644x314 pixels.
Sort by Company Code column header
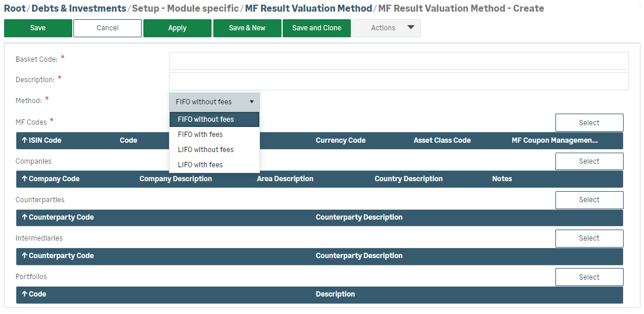coord(51,179)
